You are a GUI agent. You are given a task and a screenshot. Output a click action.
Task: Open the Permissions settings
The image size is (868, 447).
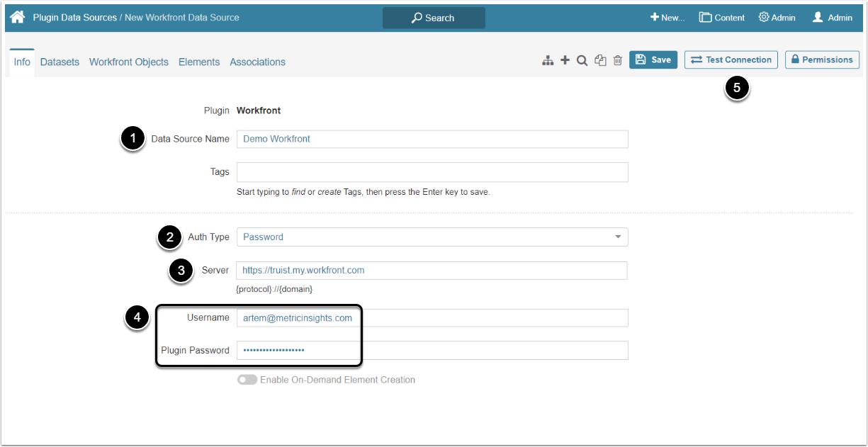(x=822, y=60)
